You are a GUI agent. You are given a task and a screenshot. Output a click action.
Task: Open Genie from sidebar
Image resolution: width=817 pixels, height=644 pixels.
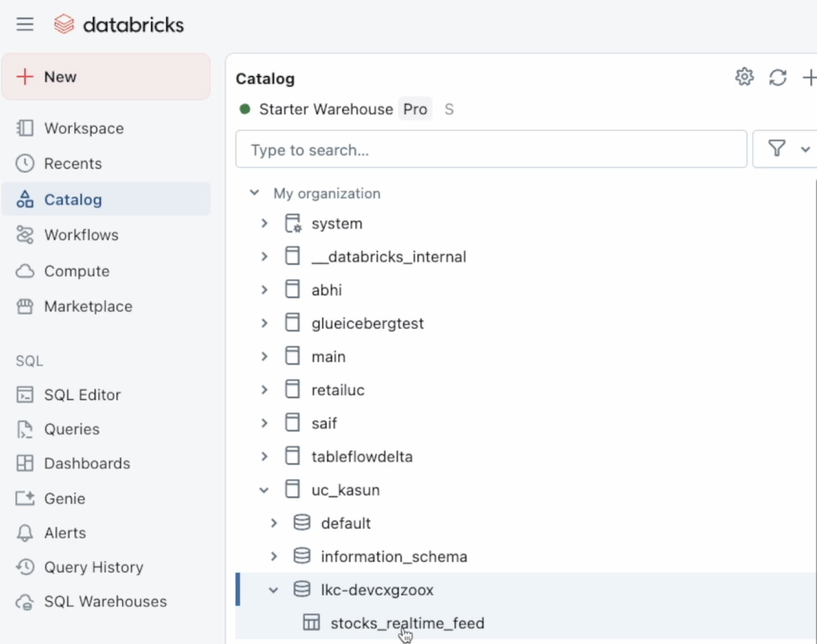coord(106,499)
